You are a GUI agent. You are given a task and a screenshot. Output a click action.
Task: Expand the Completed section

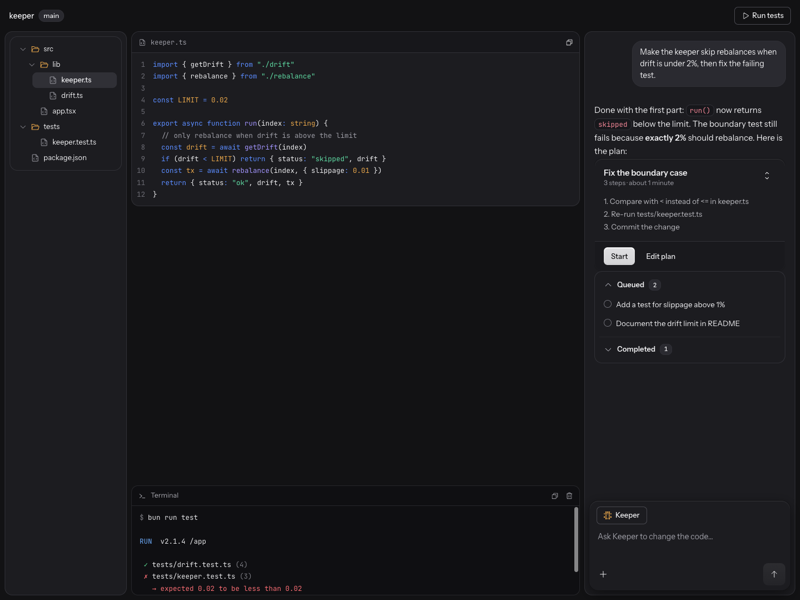click(x=608, y=349)
